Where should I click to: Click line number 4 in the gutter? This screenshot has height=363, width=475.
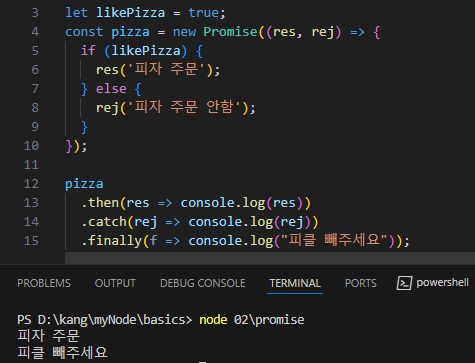[x=35, y=32]
